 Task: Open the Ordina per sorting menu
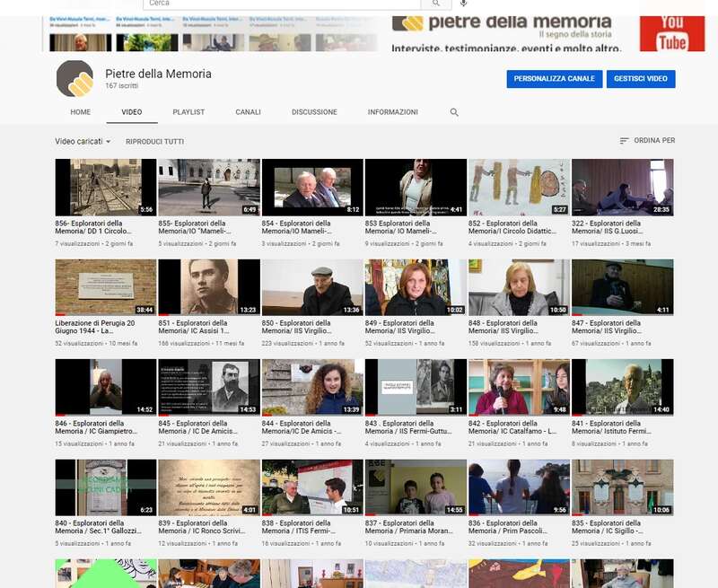point(654,141)
